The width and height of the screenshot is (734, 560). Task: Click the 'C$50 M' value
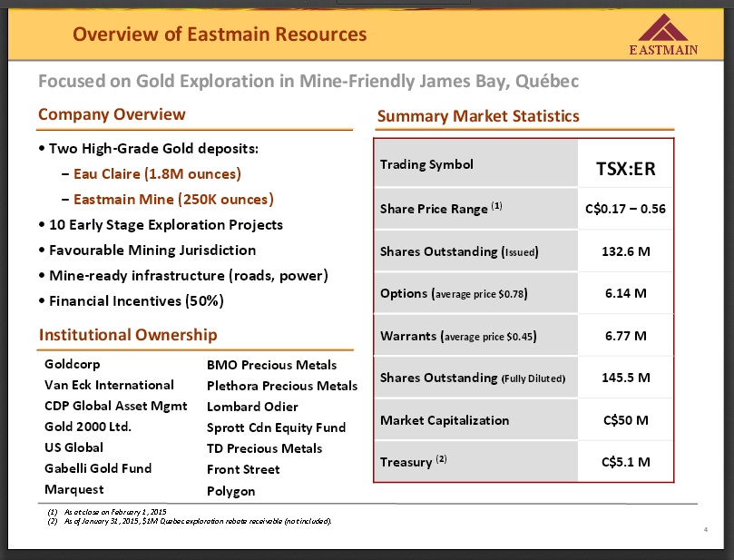(x=626, y=420)
